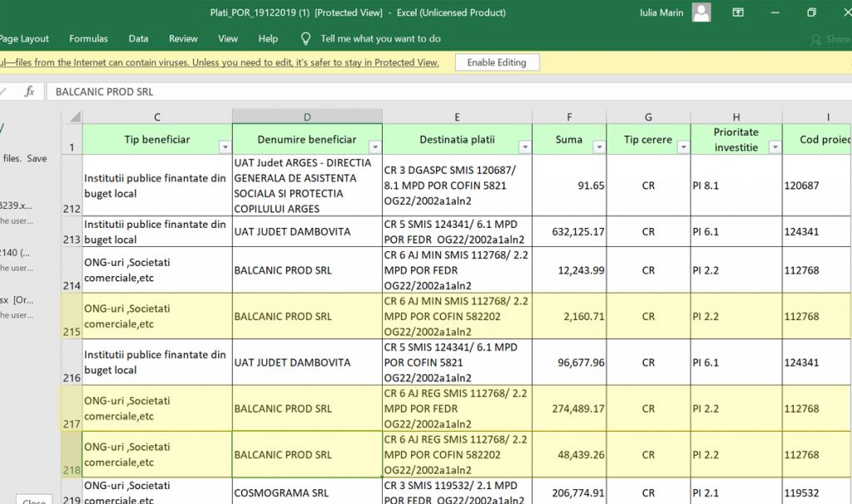Open the Prioritate investitie filter dropdown
Image resolution: width=852 pixels, height=504 pixels.
click(775, 146)
